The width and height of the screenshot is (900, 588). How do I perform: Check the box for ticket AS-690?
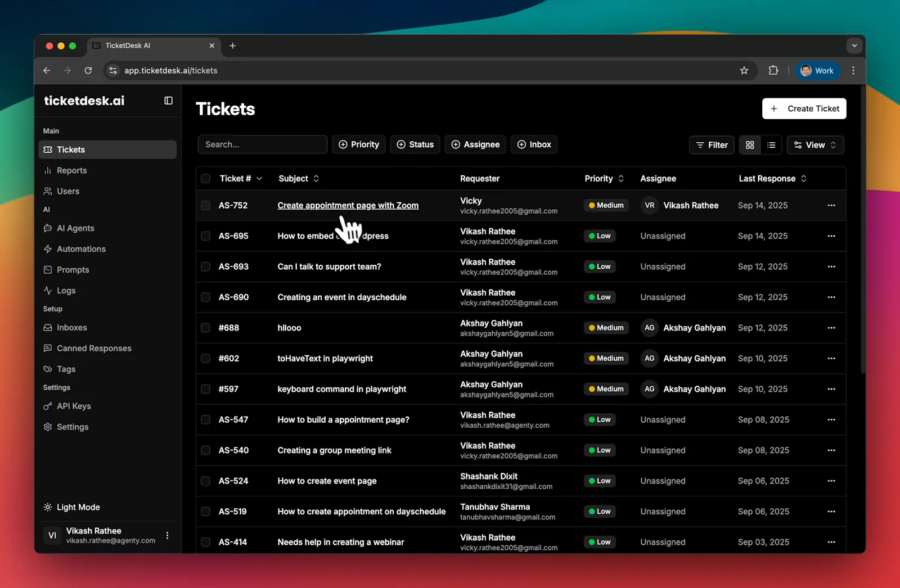pos(206,297)
